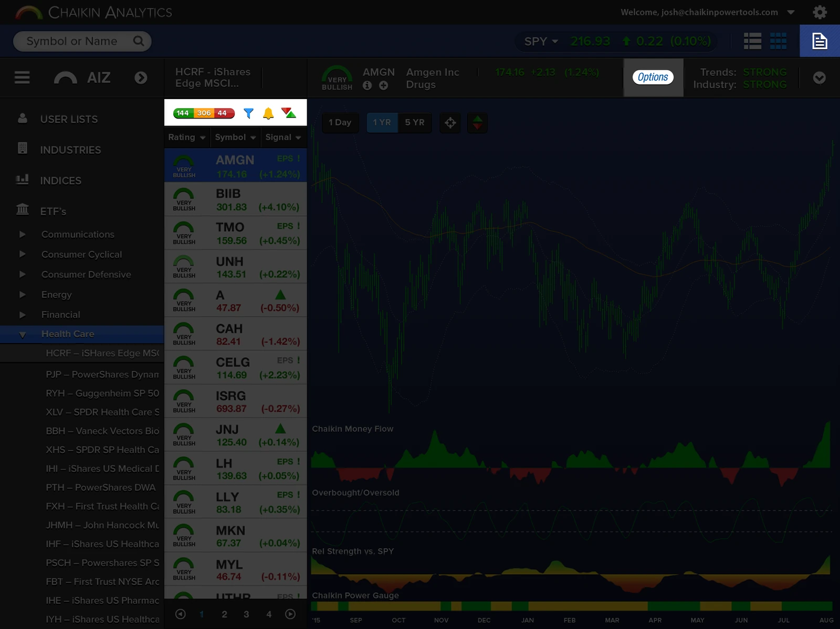Open the settings gear icon
The image size is (840, 629).
point(820,12)
